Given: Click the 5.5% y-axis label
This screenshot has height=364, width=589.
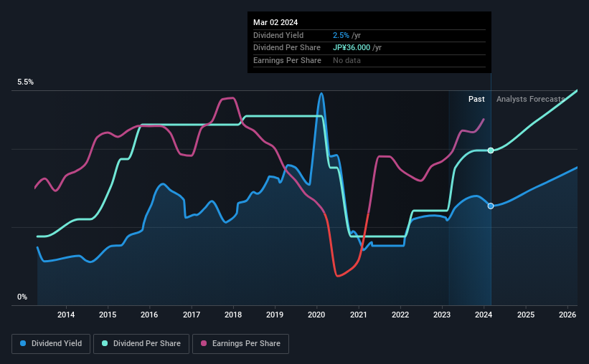Looking at the screenshot, I should click(25, 82).
